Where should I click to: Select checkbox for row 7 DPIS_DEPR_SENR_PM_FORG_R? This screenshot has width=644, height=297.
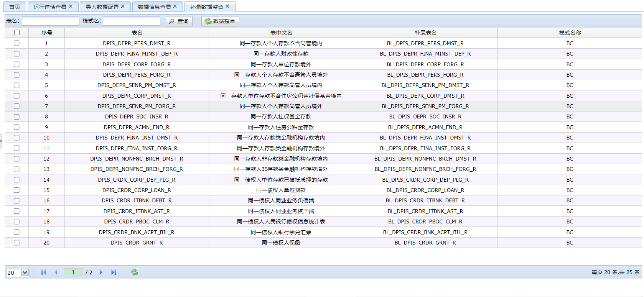[16, 106]
